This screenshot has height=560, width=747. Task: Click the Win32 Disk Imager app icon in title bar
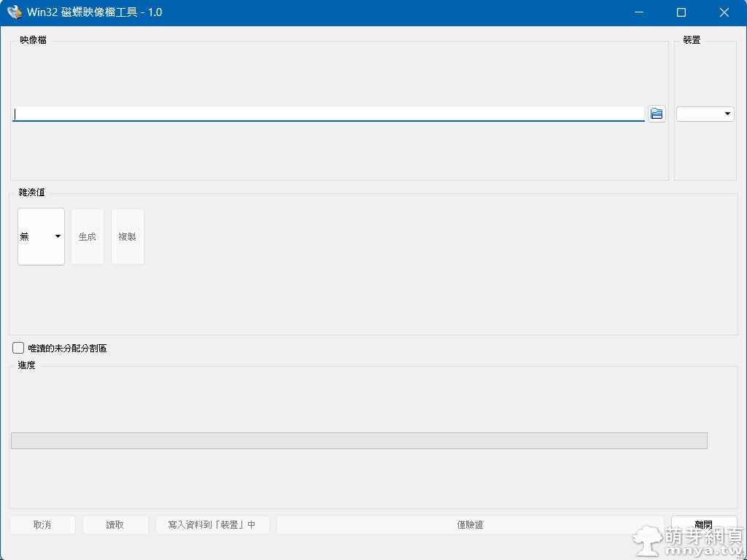tap(15, 12)
